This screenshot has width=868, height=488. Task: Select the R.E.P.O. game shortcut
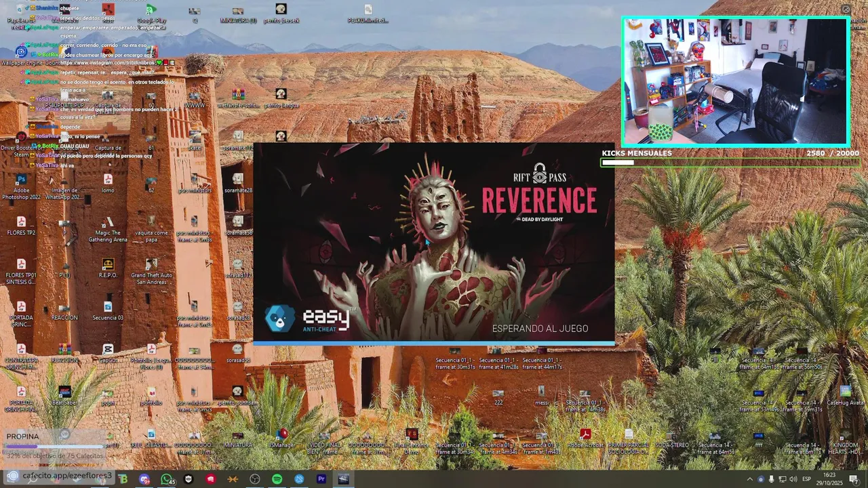(x=108, y=268)
